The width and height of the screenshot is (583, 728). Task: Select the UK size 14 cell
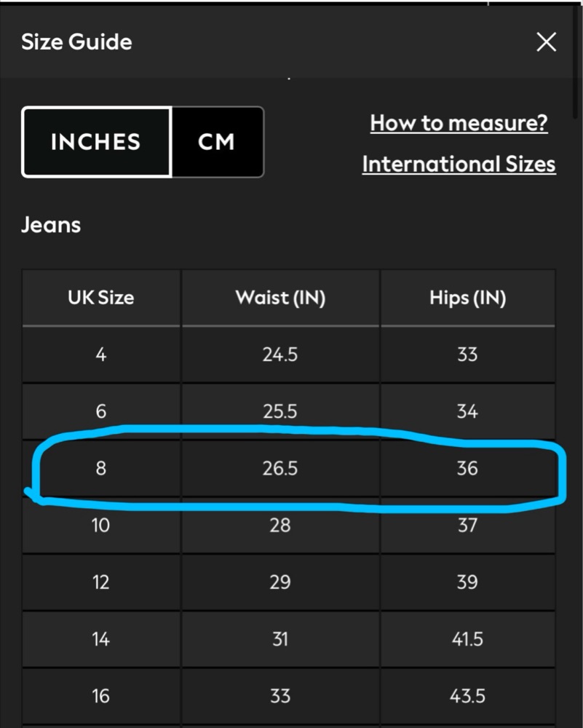coord(100,639)
